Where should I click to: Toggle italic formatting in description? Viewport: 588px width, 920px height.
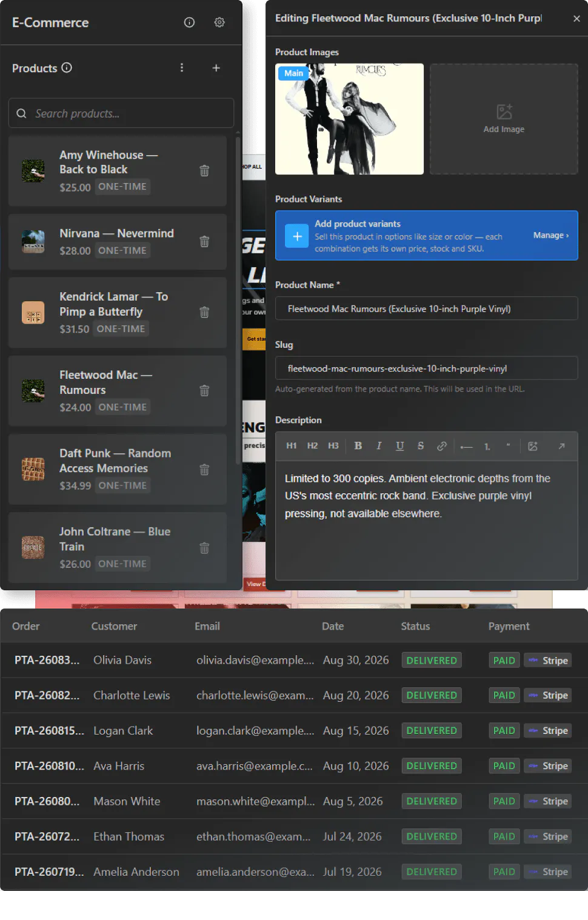coord(379,446)
